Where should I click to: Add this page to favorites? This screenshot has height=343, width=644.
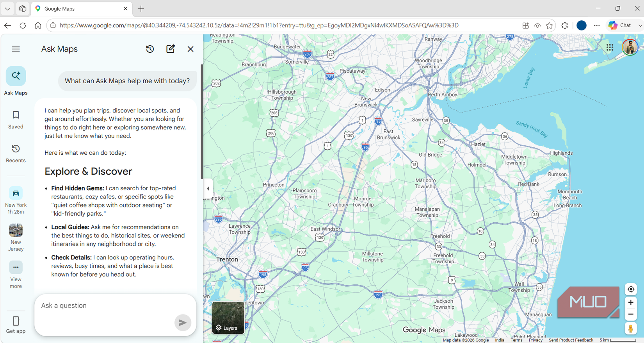click(x=550, y=25)
